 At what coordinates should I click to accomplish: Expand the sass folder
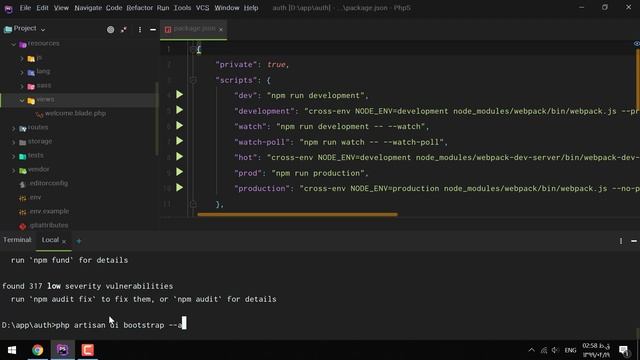tap(22, 86)
